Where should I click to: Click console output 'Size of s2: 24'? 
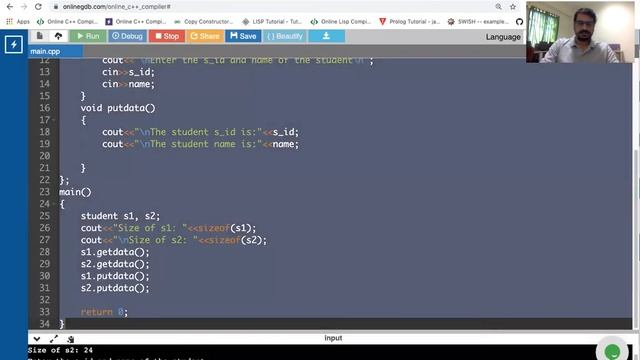click(x=60, y=350)
